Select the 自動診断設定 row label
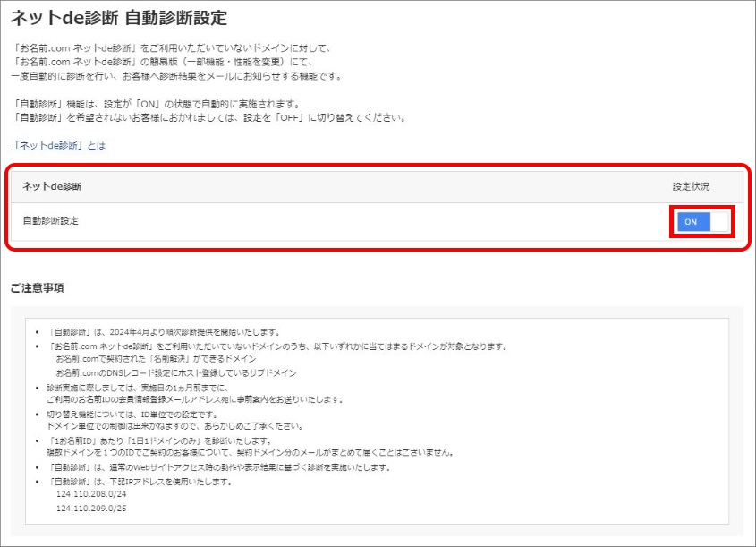756x547 pixels. [51, 221]
